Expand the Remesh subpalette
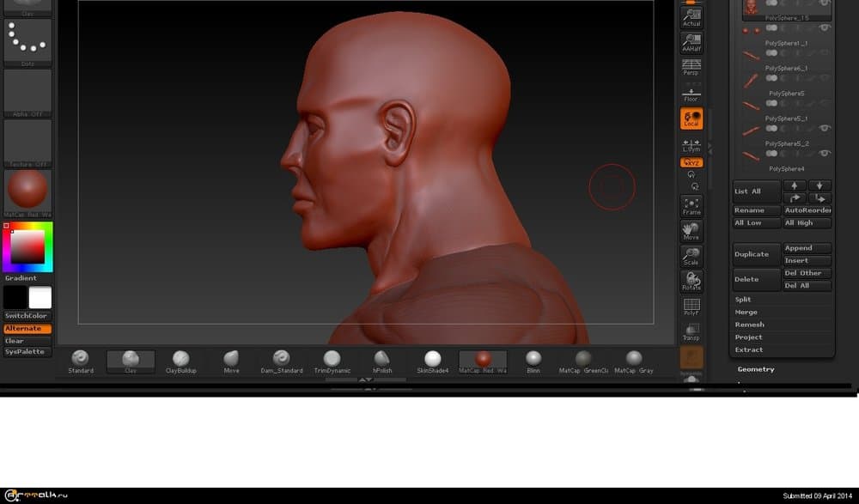859x504 pixels. (749, 325)
